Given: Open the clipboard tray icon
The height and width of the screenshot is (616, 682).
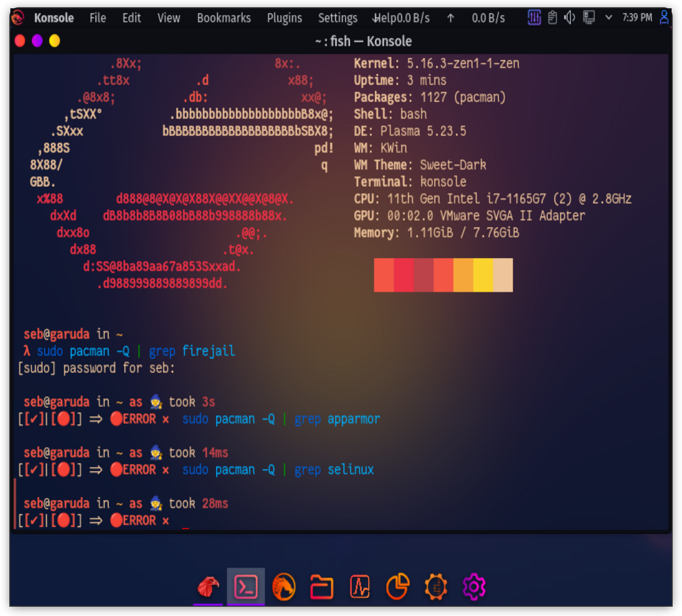Looking at the screenshot, I should (553, 18).
